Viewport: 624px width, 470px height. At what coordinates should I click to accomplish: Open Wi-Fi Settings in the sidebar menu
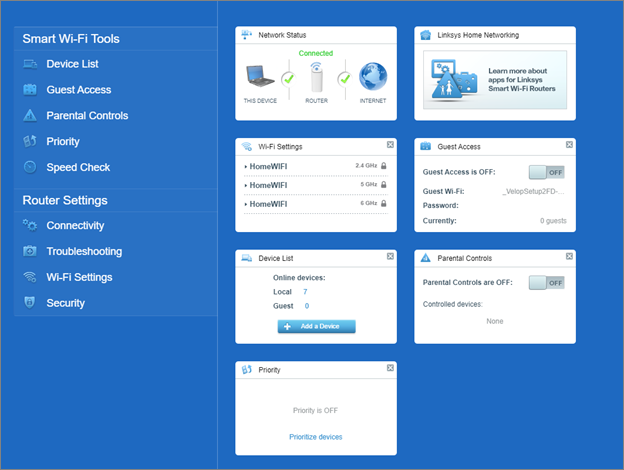tap(79, 278)
